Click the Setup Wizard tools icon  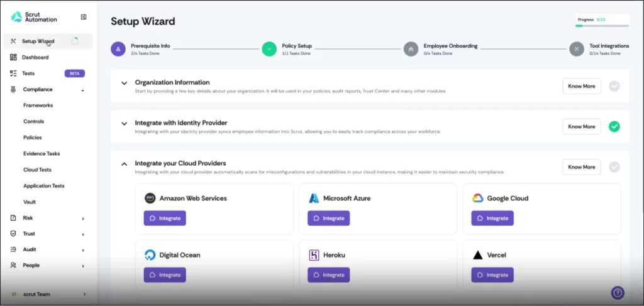click(x=13, y=41)
